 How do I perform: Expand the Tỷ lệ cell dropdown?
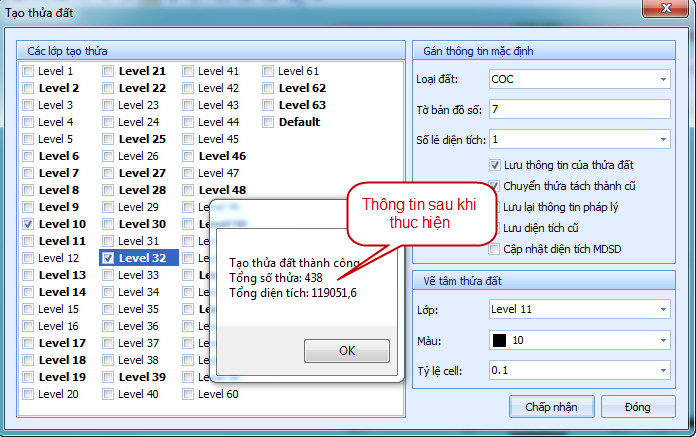click(x=662, y=371)
